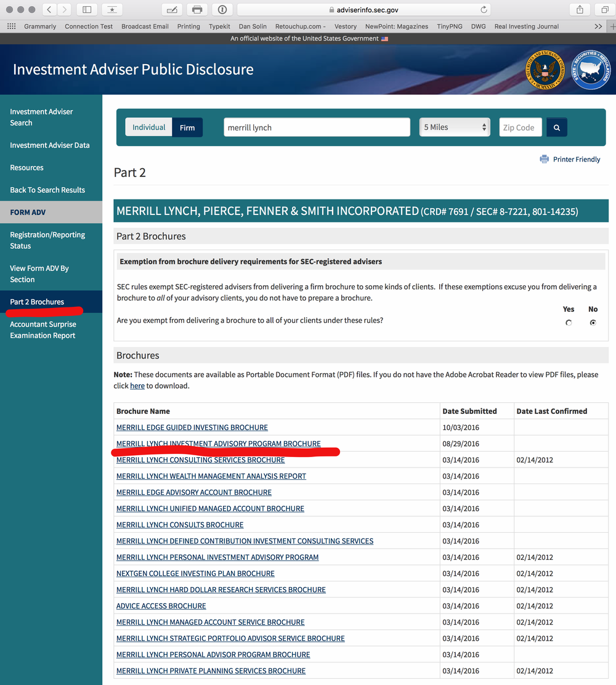
Task: Open the Grammarly bookmark
Action: click(x=40, y=26)
